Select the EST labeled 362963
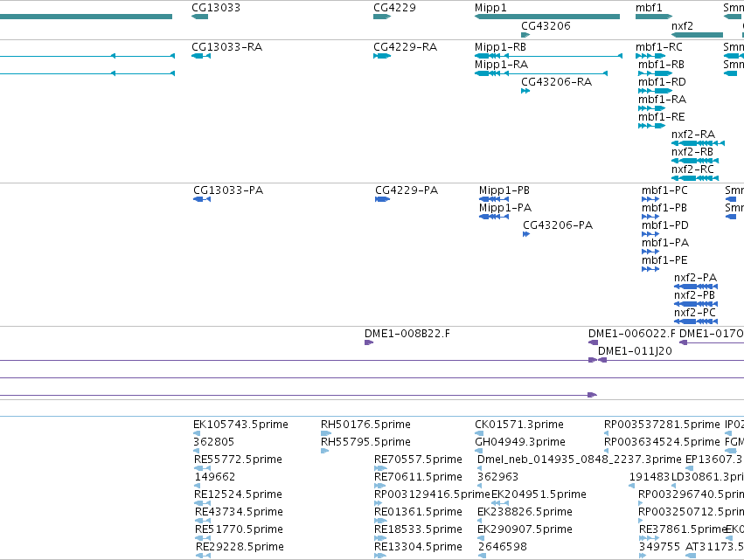The height and width of the screenshot is (560, 744). pyautogui.click(x=480, y=486)
